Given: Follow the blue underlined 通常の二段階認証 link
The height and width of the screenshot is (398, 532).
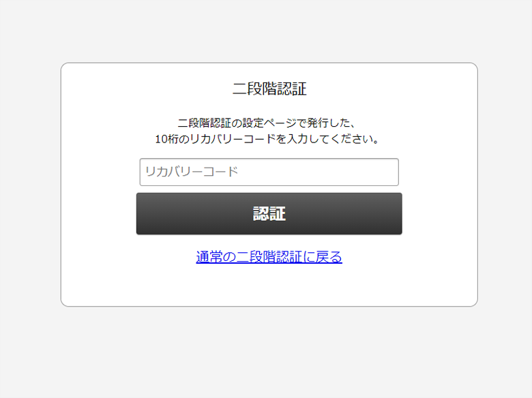Looking at the screenshot, I should click(x=269, y=257).
